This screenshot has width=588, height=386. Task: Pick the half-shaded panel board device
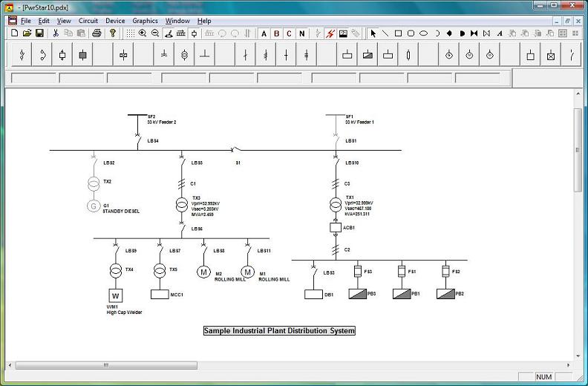[x=367, y=55]
